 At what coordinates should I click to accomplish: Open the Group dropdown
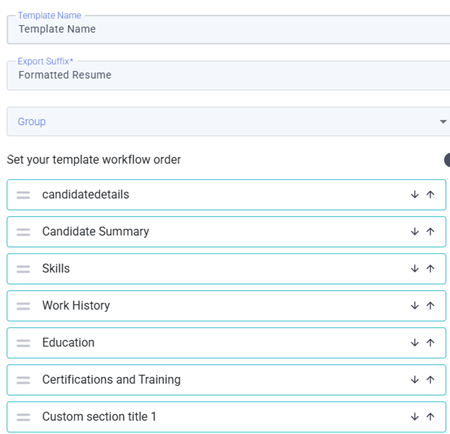229,121
